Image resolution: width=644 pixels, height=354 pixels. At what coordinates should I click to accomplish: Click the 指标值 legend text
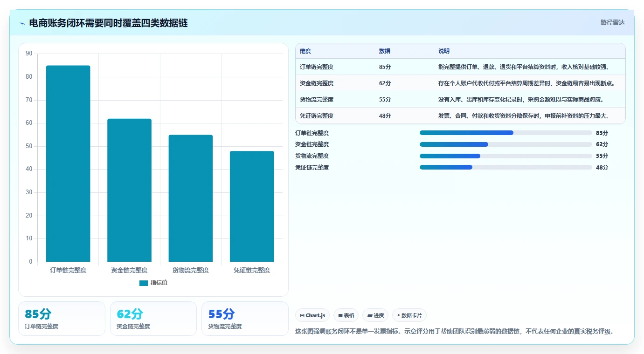[x=159, y=283]
